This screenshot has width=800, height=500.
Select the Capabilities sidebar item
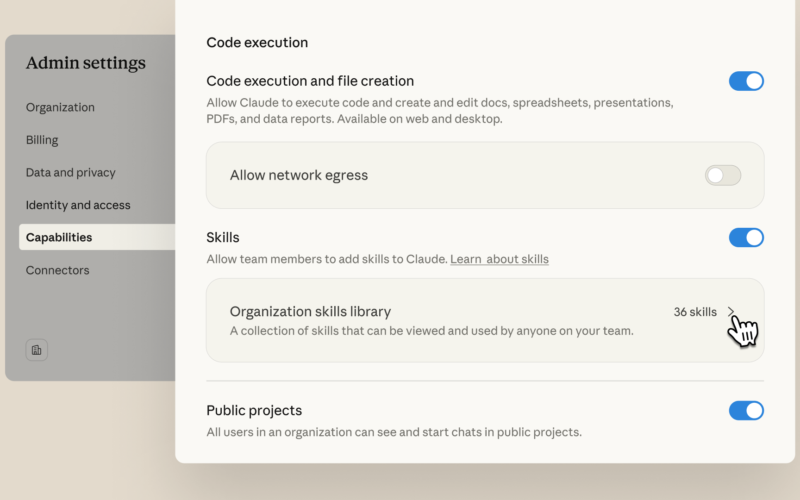(x=59, y=238)
